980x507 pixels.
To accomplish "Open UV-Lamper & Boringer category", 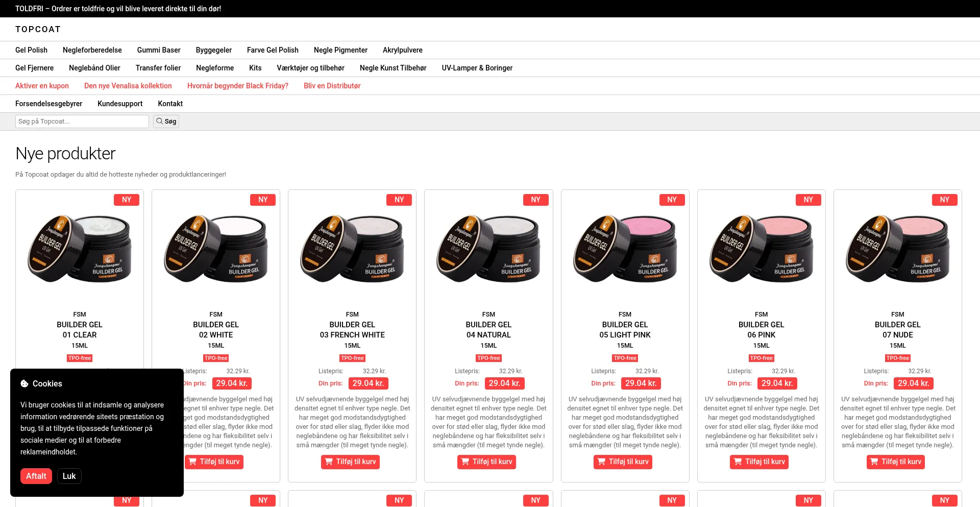I will (x=477, y=68).
